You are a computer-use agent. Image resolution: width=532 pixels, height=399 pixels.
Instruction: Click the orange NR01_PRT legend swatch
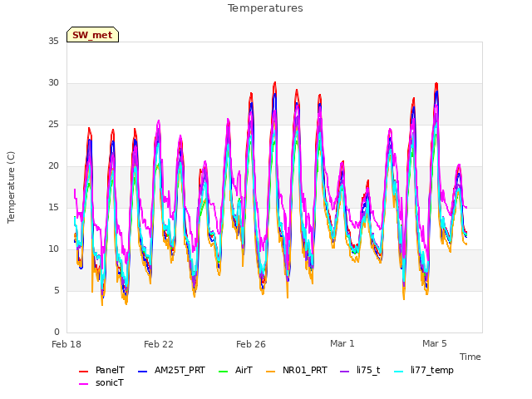click(x=270, y=372)
